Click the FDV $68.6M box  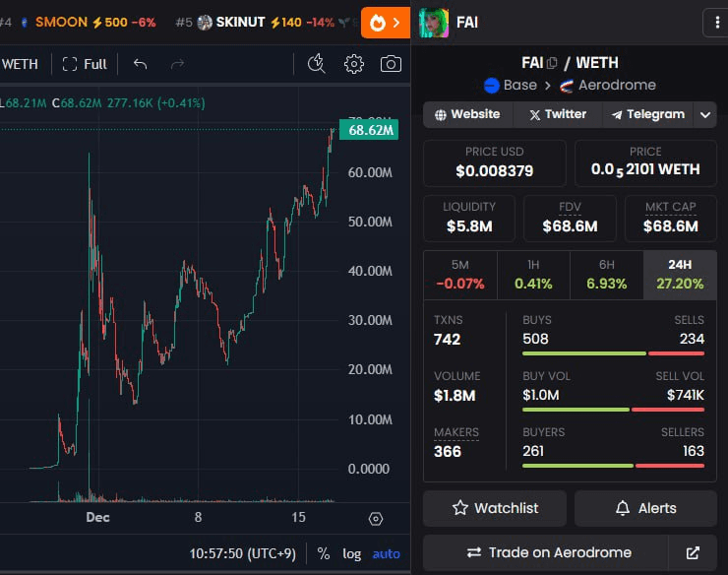[x=570, y=218]
